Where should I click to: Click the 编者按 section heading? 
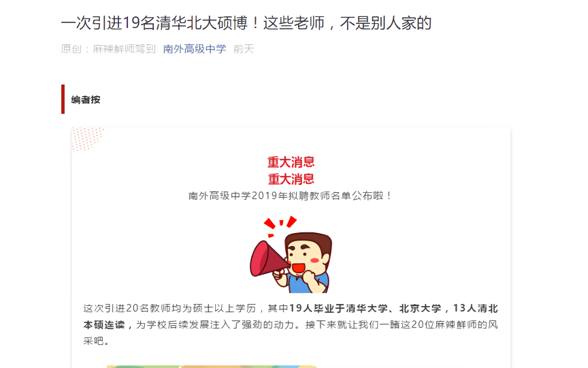click(86, 99)
